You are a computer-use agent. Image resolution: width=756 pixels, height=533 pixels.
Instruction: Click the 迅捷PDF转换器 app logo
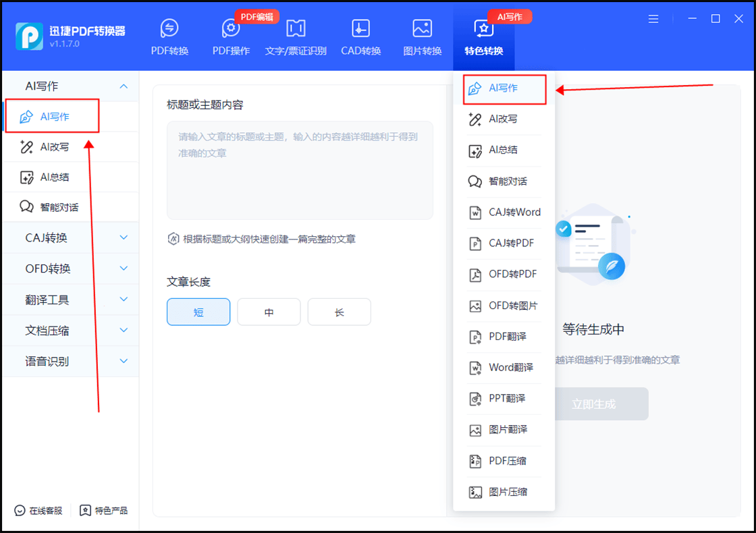(29, 36)
